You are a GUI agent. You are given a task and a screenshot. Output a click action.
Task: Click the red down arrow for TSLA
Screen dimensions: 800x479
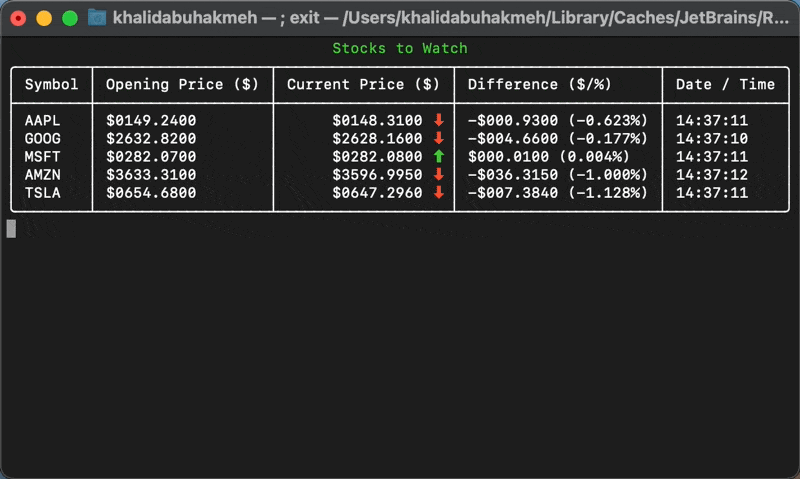point(439,193)
